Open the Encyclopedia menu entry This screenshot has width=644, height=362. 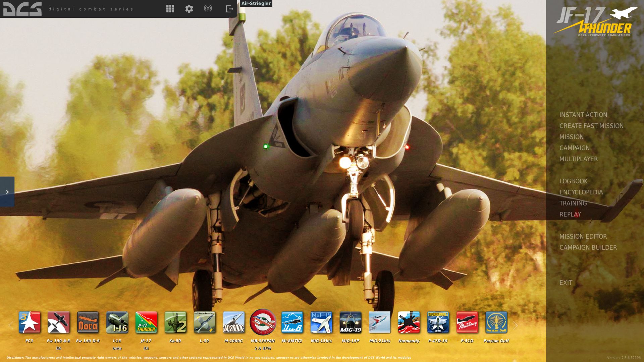[x=581, y=192]
